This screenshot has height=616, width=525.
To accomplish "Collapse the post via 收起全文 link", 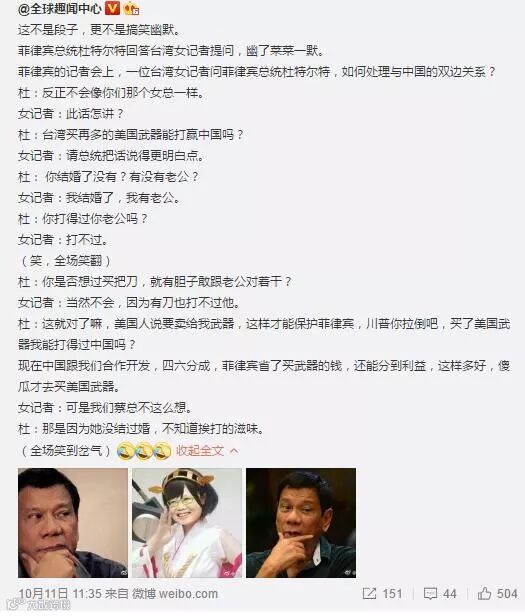I will (200, 450).
